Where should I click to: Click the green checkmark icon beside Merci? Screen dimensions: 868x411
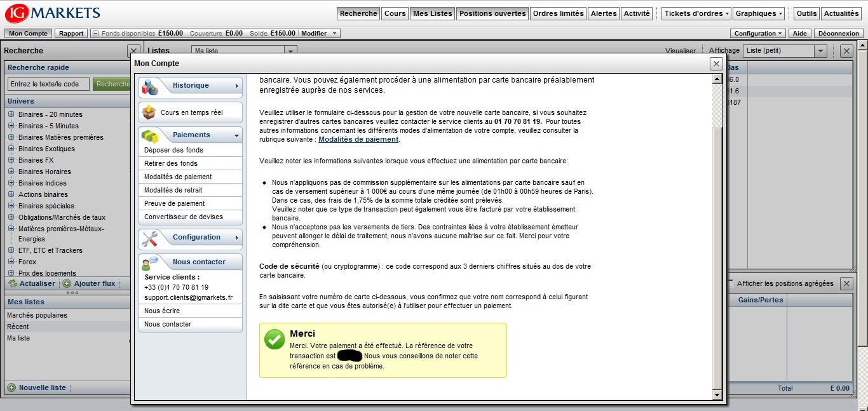pos(275,339)
